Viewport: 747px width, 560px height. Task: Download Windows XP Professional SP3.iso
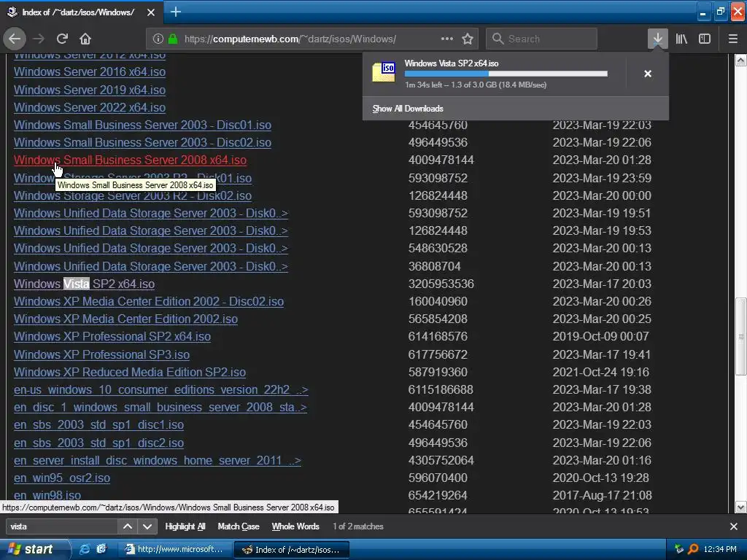(x=101, y=355)
